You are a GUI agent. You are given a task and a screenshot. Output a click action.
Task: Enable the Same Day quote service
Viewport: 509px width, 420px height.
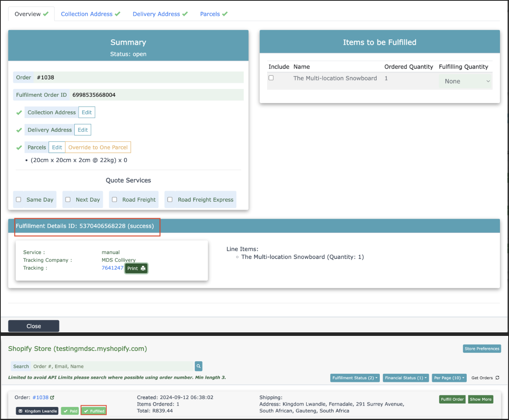[19, 200]
